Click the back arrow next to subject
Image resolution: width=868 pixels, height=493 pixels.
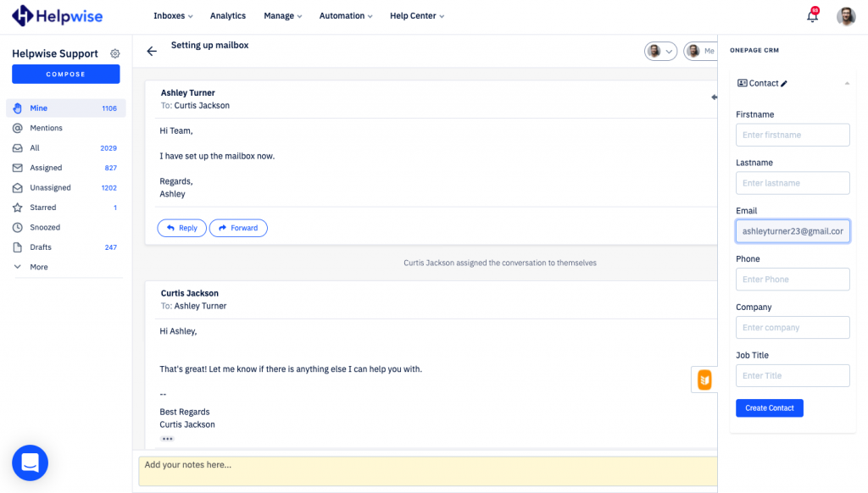click(x=152, y=51)
